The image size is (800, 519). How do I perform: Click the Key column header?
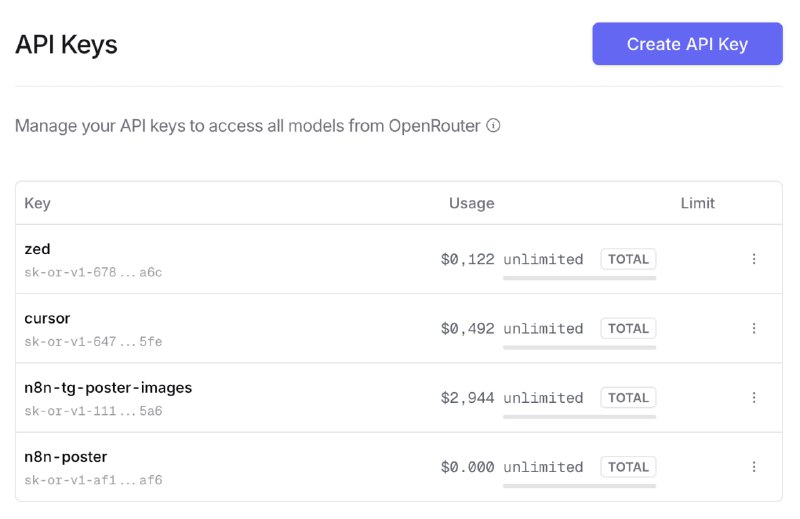[37, 203]
